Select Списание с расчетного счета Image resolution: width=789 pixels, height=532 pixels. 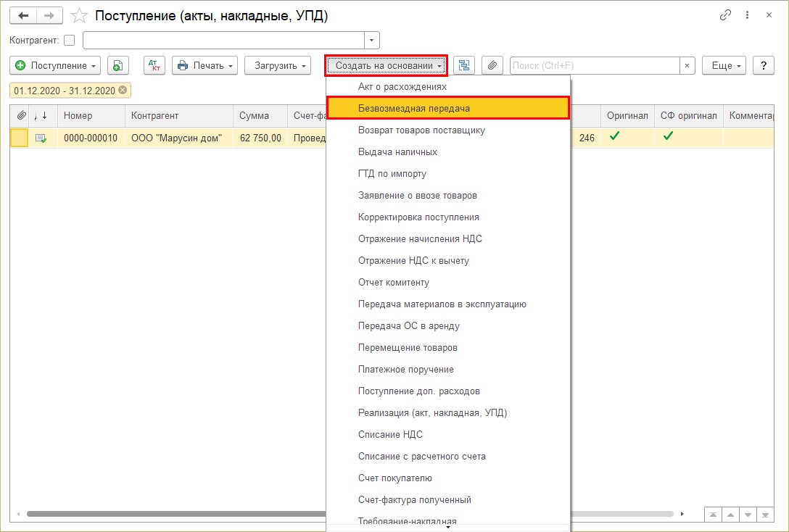[448, 456]
